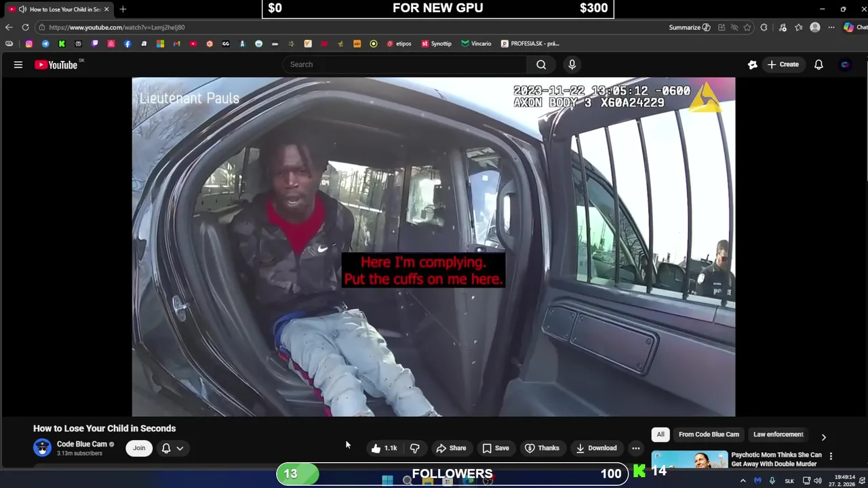Open options for Psychotic Mom video suggestion
Image resolution: width=868 pixels, height=488 pixels.
click(831, 456)
